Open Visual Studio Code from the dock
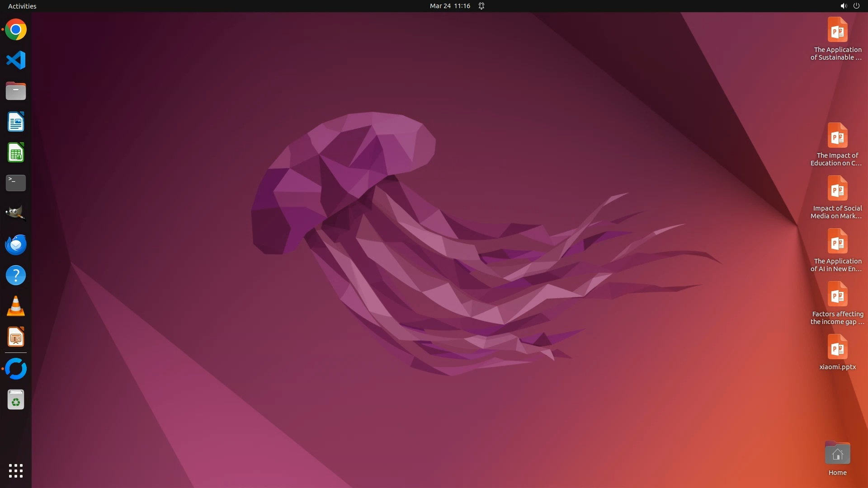The width and height of the screenshot is (868, 488). coord(16,60)
